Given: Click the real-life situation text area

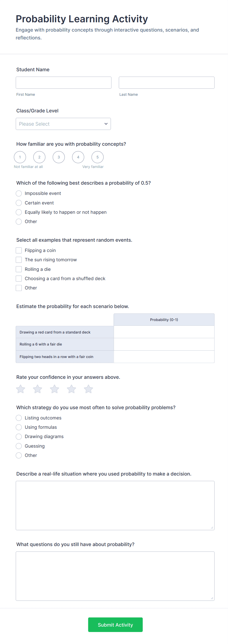Looking at the screenshot, I should point(115,505).
